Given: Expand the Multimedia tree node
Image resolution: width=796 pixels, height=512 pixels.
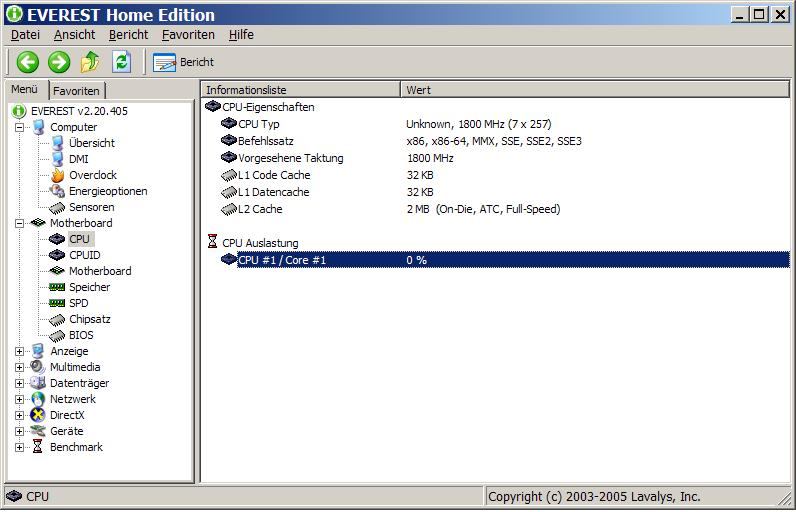Looking at the screenshot, I should 19,367.
